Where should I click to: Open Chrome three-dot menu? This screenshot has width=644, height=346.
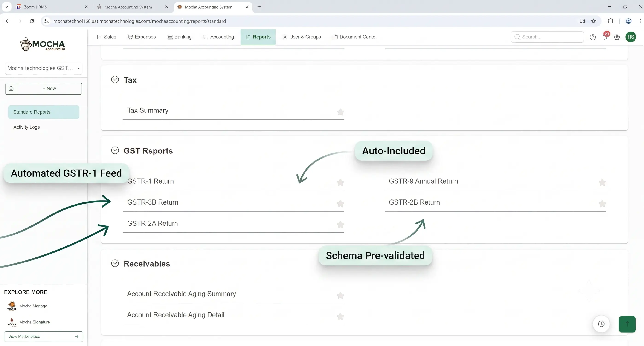tap(641, 21)
